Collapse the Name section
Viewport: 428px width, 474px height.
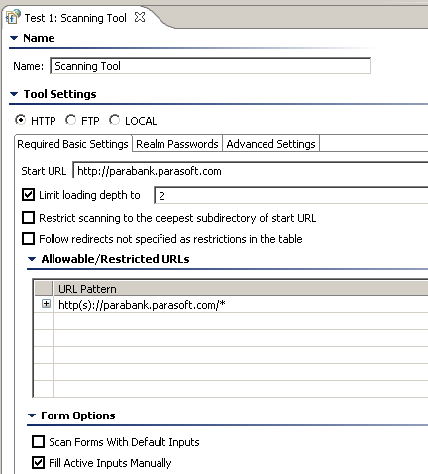(x=14, y=38)
